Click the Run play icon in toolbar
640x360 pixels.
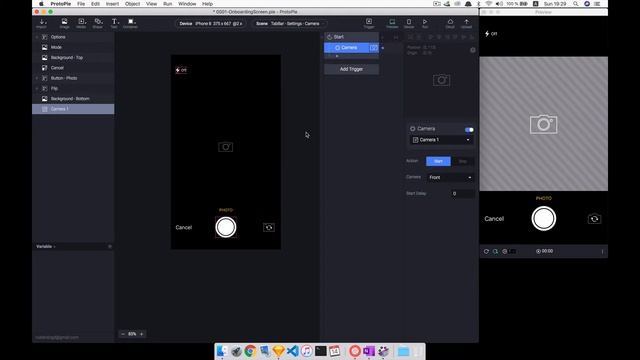425,23
